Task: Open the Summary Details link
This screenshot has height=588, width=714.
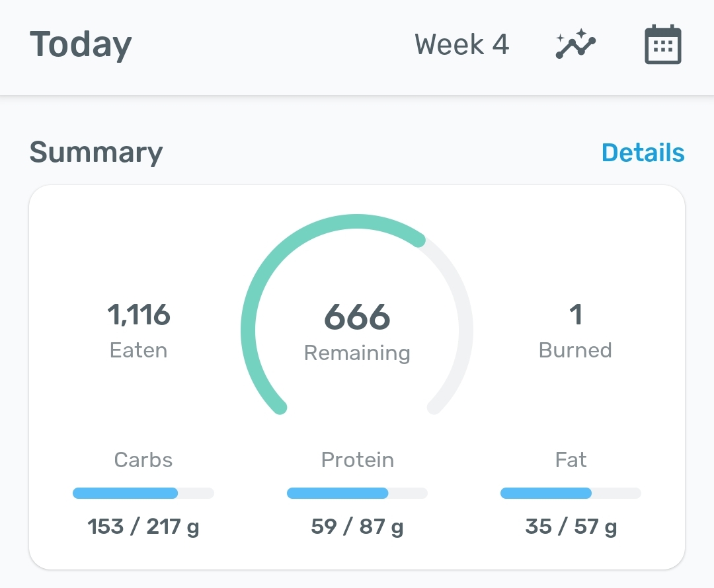Action: pyautogui.click(x=643, y=153)
